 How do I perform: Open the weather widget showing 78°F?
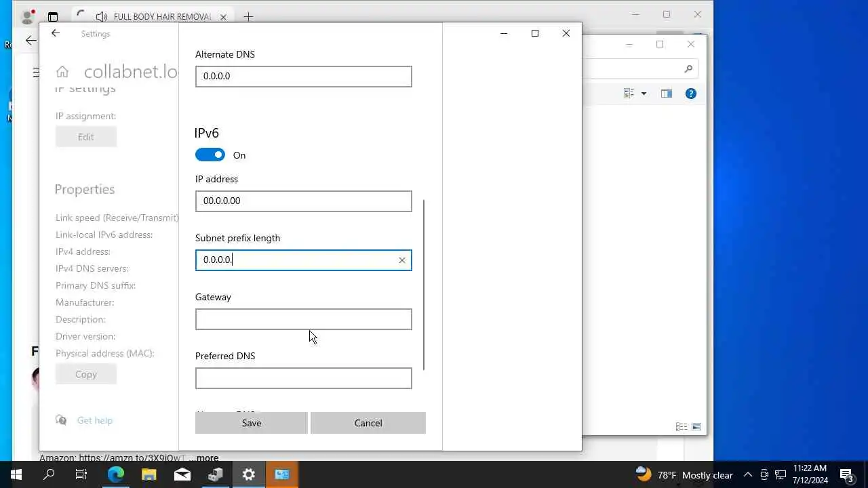tap(684, 474)
